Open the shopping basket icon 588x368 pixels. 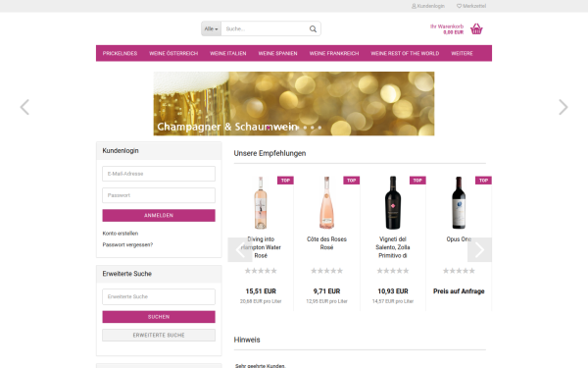(x=476, y=28)
